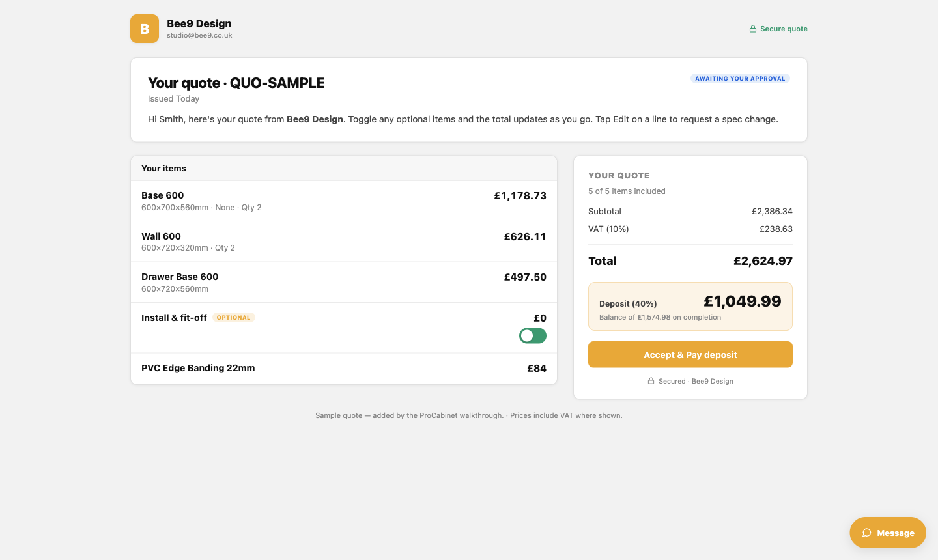Click the £0 Install & fit-off price
The height and width of the screenshot is (560, 938).
(540, 318)
